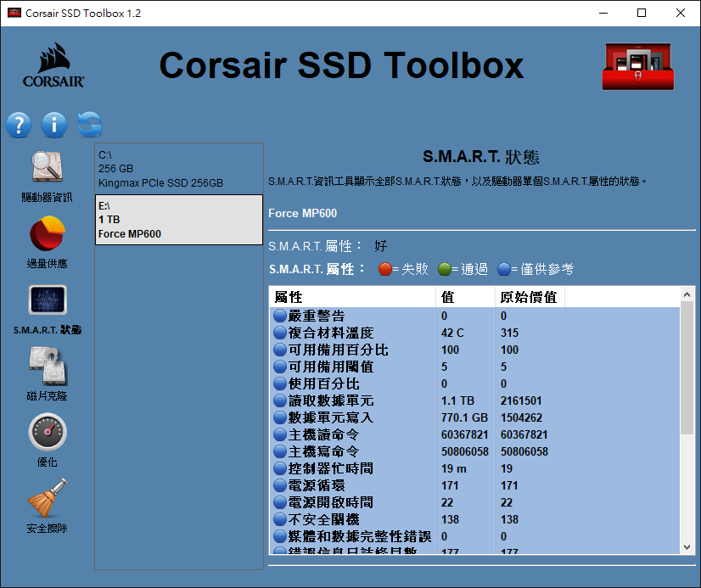
Task: Open the 驅動器資訊 drive information icon
Action: click(x=47, y=166)
